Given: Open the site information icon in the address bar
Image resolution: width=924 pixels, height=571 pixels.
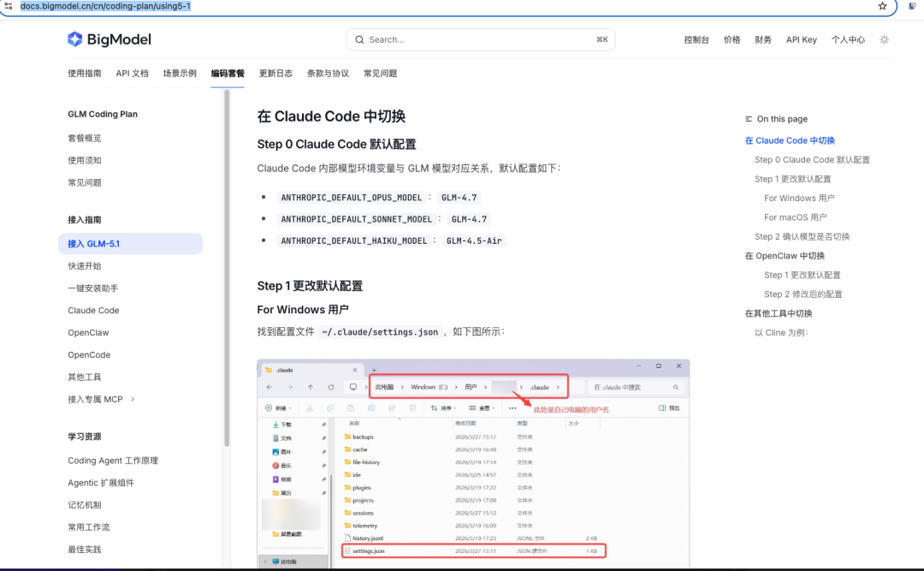Looking at the screenshot, I should (x=9, y=6).
